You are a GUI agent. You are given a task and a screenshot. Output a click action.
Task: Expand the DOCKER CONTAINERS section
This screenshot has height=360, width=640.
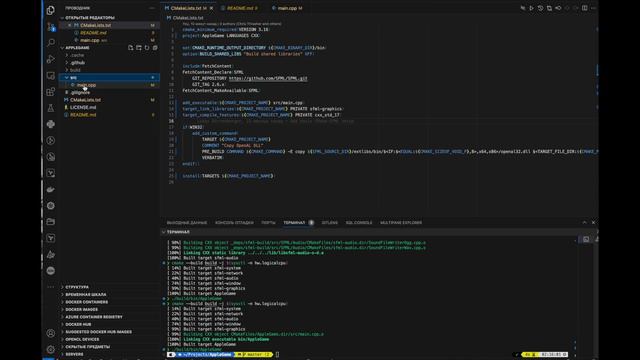(109, 302)
